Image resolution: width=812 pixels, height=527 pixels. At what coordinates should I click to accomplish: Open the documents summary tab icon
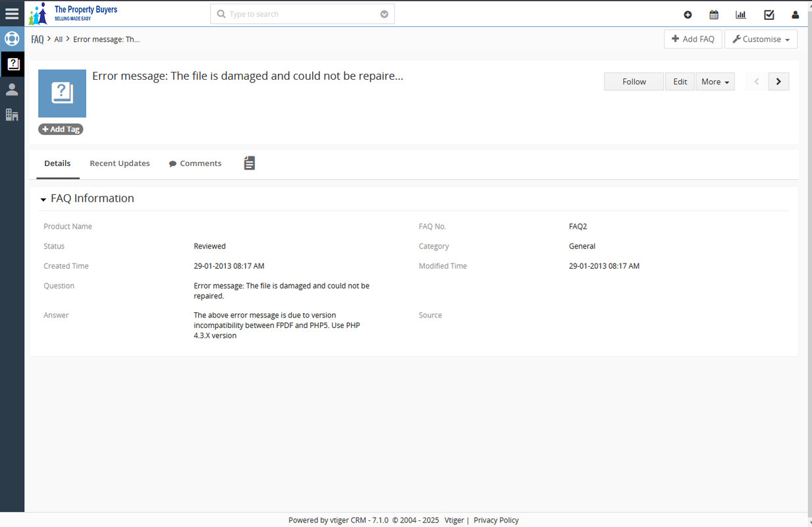pos(249,163)
